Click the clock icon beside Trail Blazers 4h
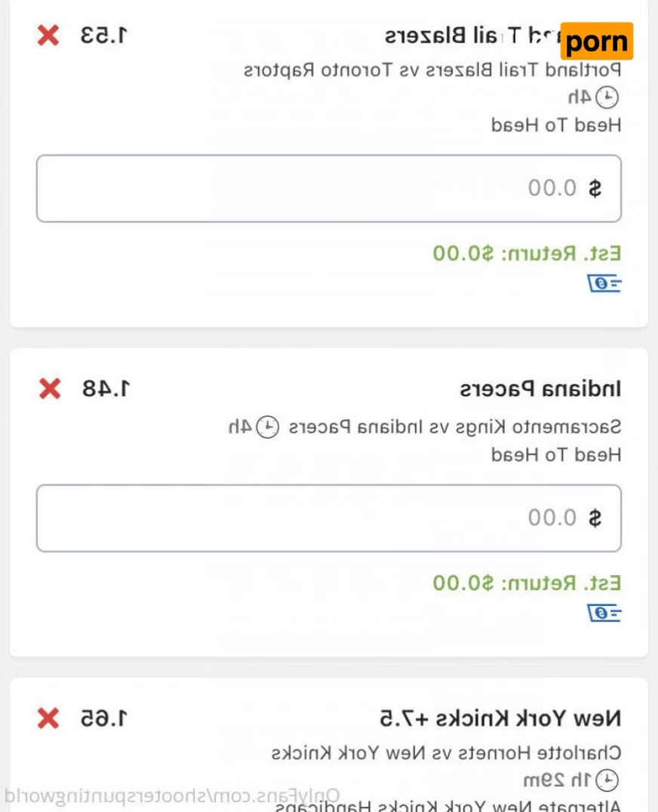Viewport: 658px width, 812px height. 607,97
